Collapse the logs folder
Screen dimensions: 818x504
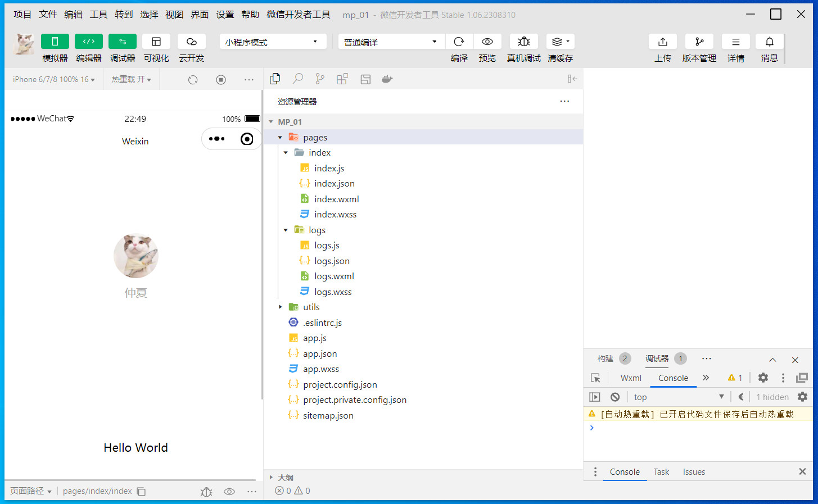pyautogui.click(x=286, y=230)
